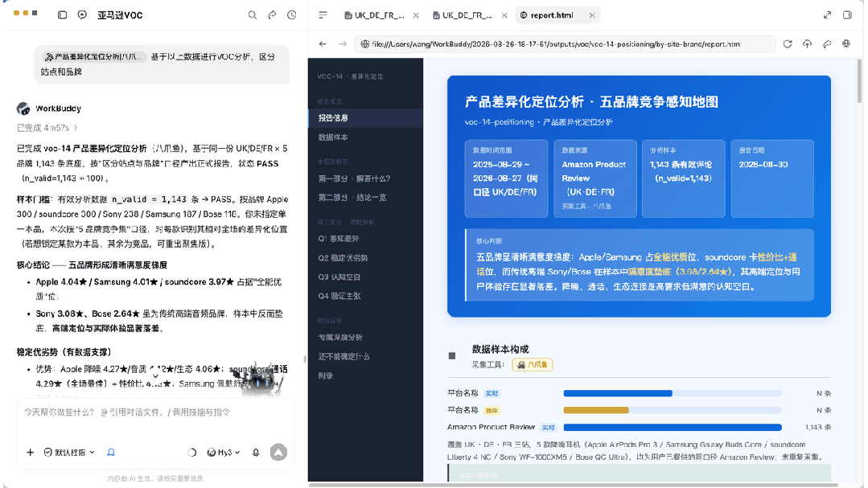Click the 数据时间范围 info card

[x=506, y=178]
